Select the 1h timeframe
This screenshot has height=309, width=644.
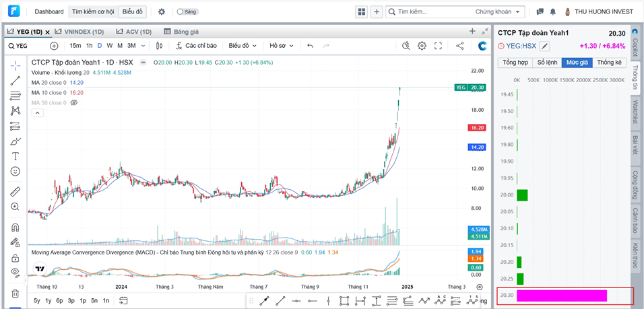click(x=89, y=46)
